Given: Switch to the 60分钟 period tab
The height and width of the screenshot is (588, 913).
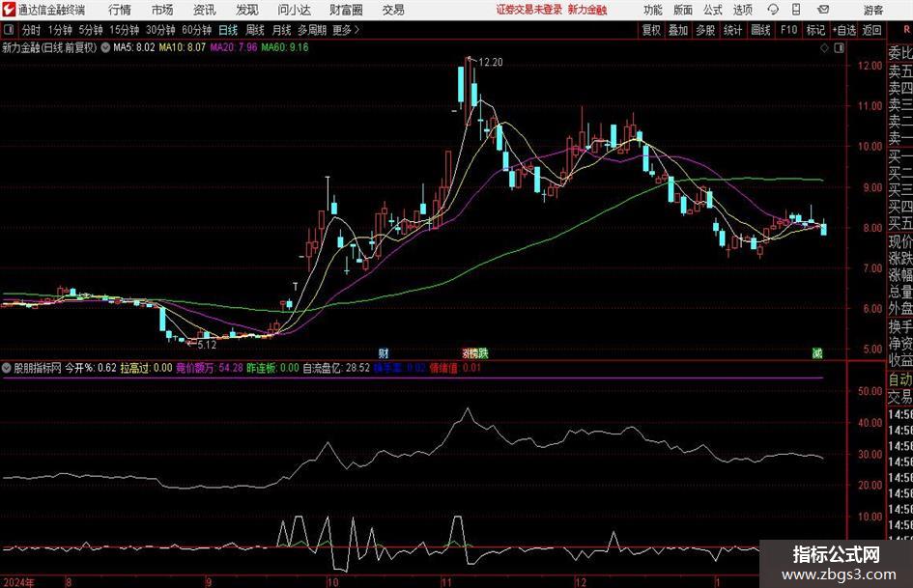Looking at the screenshot, I should 196,30.
